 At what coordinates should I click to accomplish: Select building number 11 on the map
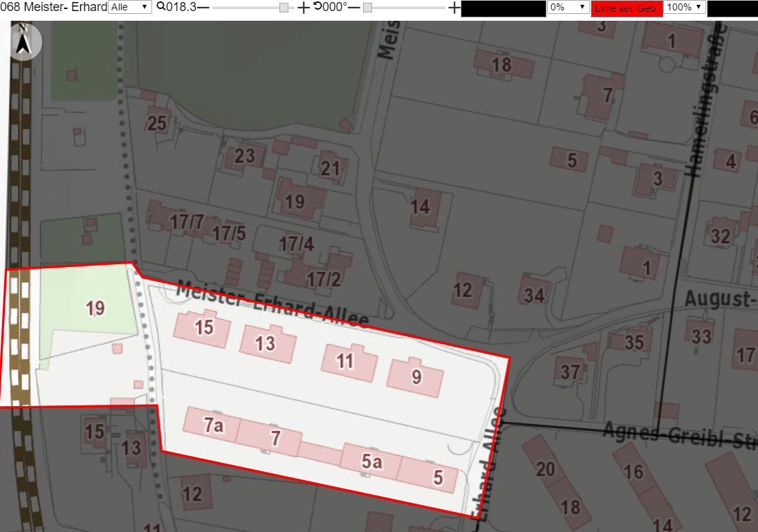[x=349, y=363]
